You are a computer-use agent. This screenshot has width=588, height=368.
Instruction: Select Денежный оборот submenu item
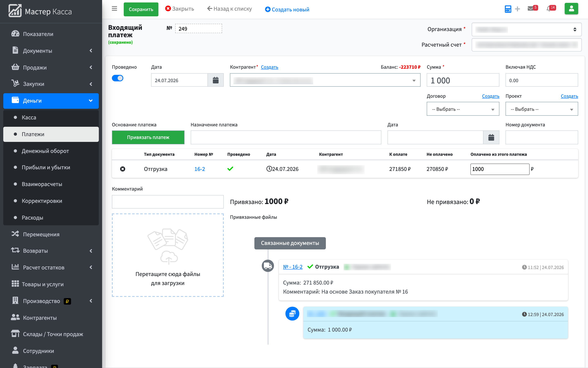(51, 151)
